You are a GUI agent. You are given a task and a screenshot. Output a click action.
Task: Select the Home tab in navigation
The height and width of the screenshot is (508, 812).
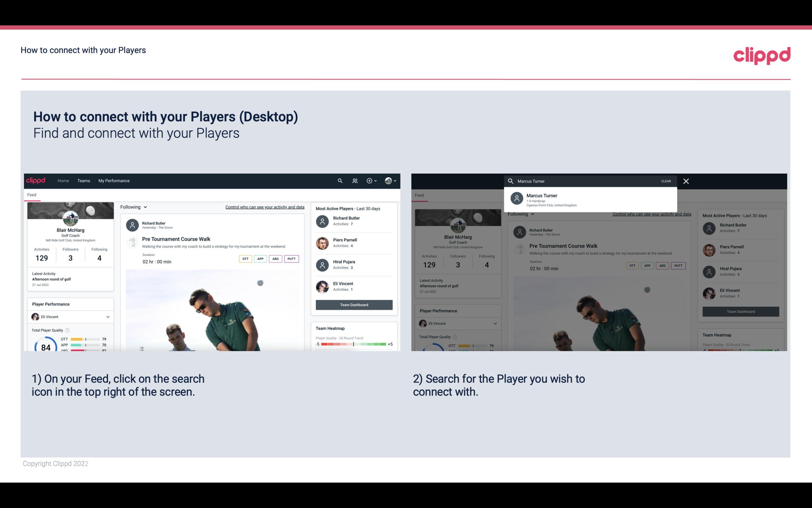pyautogui.click(x=63, y=181)
